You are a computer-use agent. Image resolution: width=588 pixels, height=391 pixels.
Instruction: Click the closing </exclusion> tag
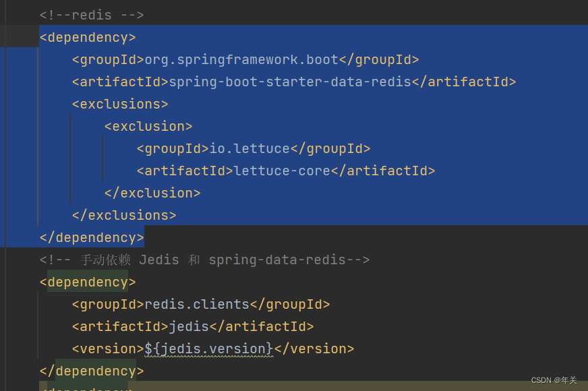tap(152, 193)
